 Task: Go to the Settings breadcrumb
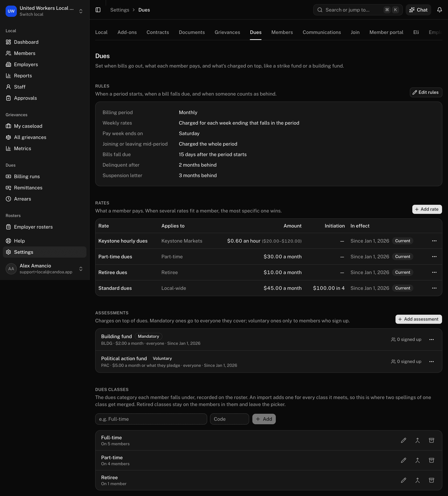click(x=120, y=10)
